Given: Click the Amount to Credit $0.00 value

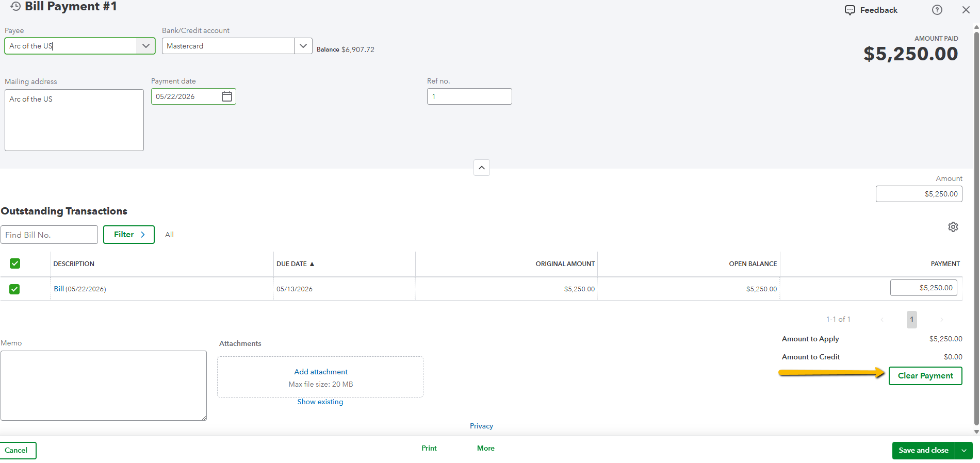Looking at the screenshot, I should (953, 357).
